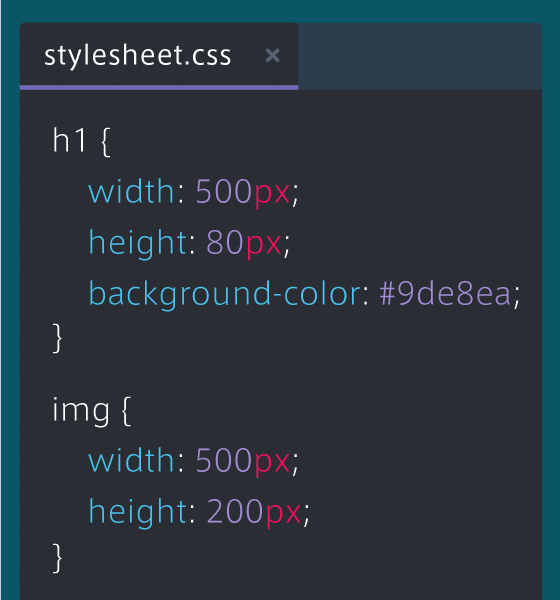
Task: Click the #9de8ea color value
Action: point(445,294)
